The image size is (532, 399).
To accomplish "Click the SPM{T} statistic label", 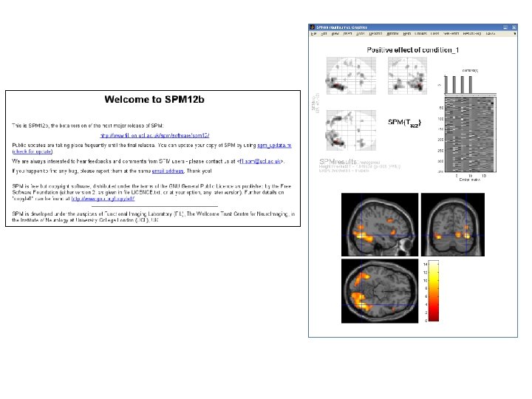I will coord(404,123).
